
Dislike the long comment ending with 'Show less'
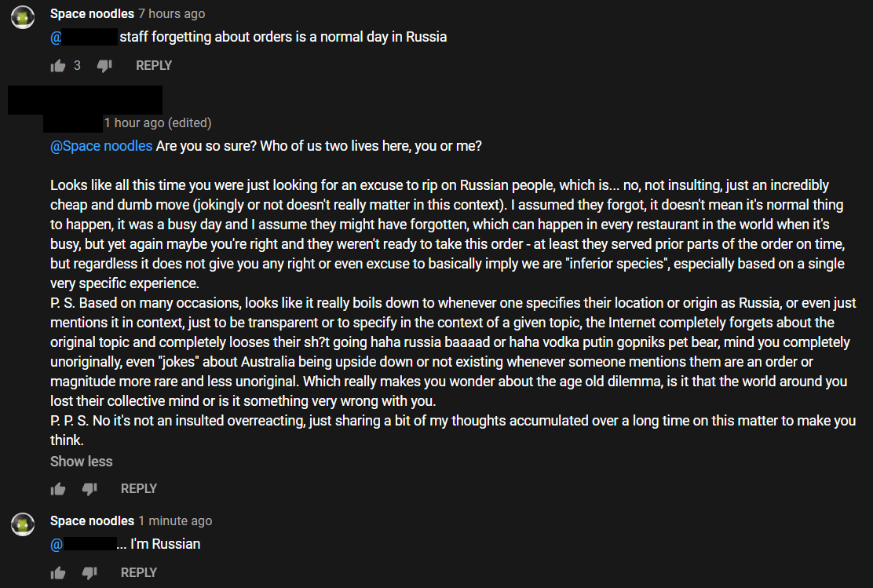click(x=89, y=489)
